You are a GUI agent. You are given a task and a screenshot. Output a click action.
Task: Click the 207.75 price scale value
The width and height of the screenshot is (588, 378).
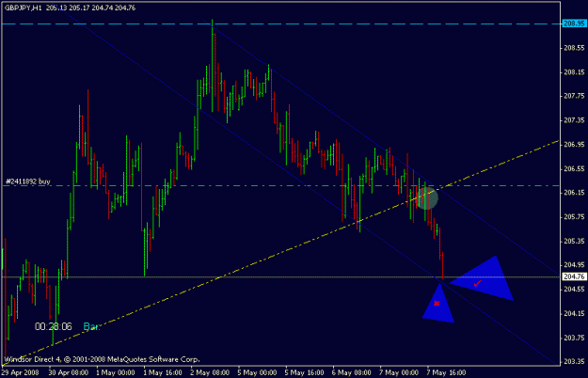pos(574,96)
